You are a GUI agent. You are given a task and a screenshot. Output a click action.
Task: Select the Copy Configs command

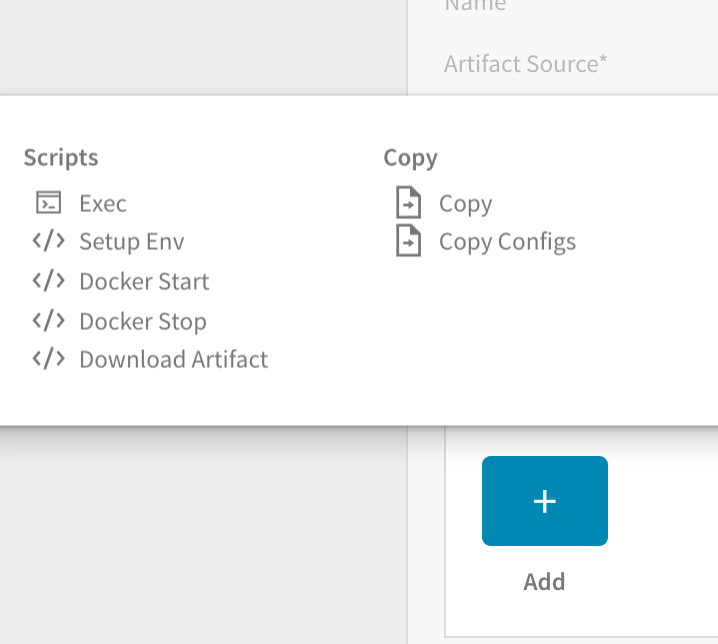(x=507, y=242)
